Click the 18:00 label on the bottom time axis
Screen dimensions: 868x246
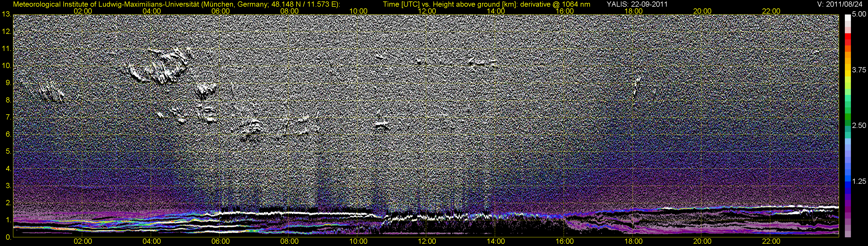(633, 241)
